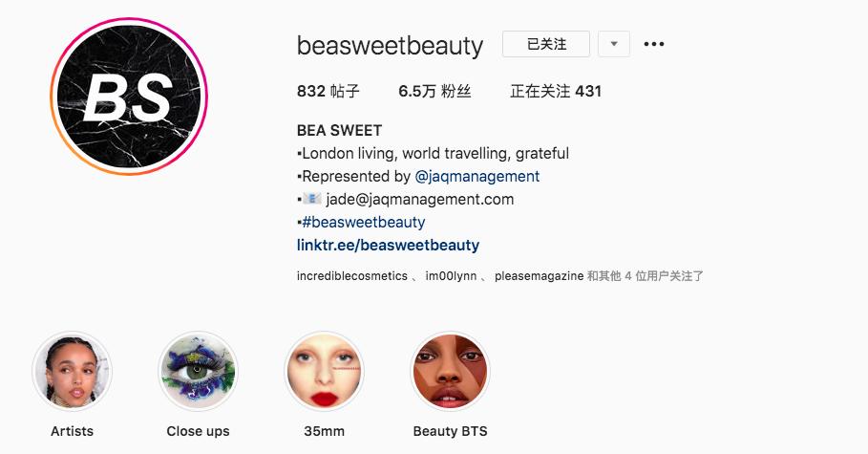Image resolution: width=868 pixels, height=454 pixels.
Task: View the 正在关注 431 following list
Action: tap(556, 91)
